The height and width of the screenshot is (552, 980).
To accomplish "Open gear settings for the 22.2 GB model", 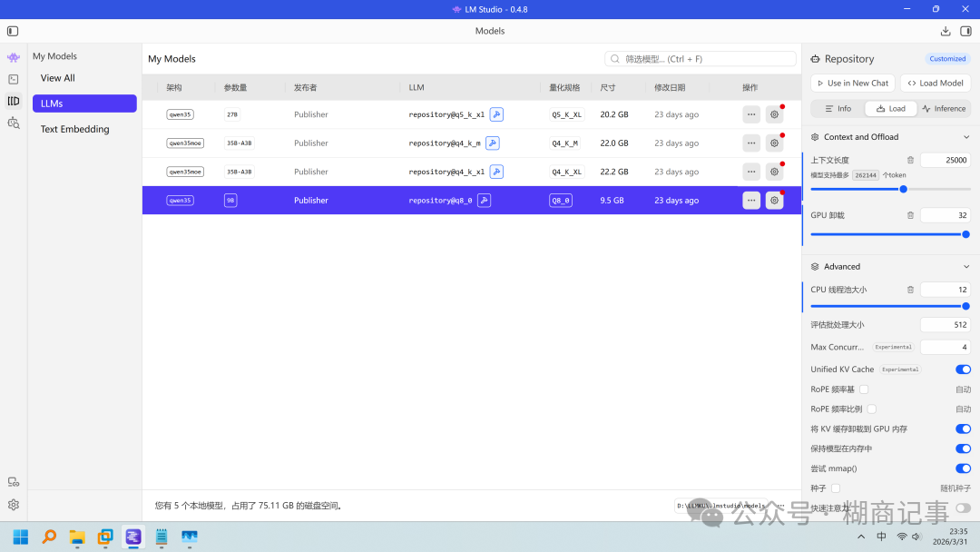I will (x=774, y=172).
